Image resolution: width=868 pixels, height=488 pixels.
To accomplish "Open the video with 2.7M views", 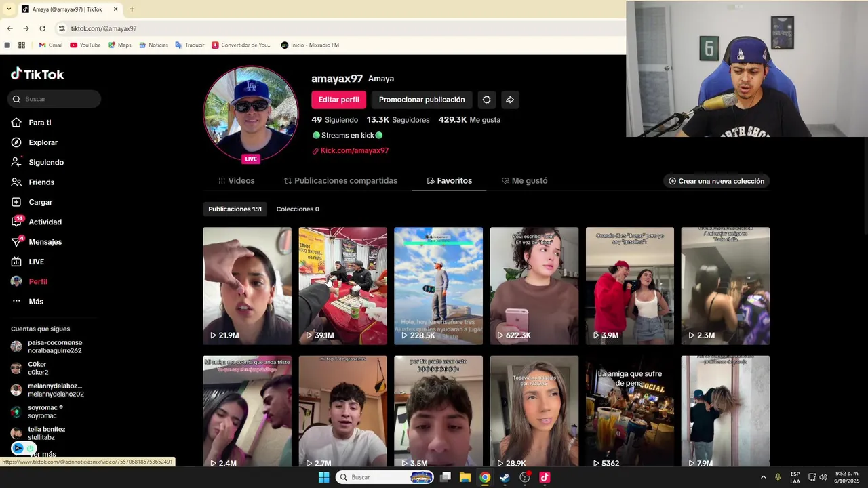I will click(x=342, y=411).
